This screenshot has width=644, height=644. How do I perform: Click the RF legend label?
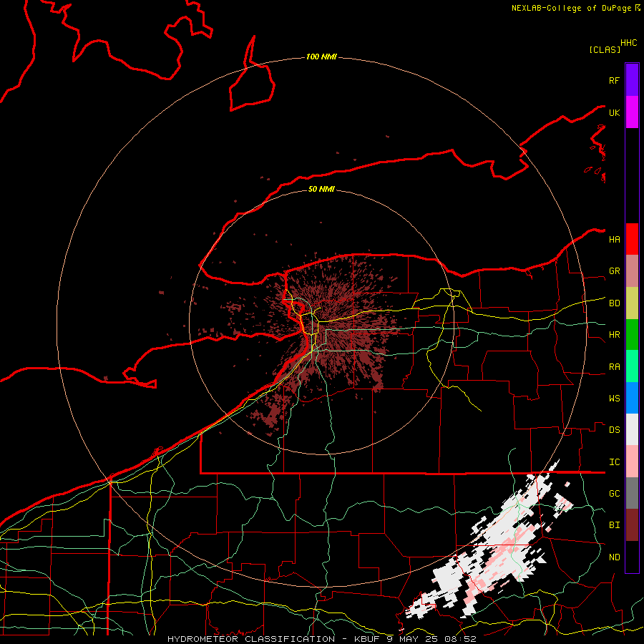(615, 80)
